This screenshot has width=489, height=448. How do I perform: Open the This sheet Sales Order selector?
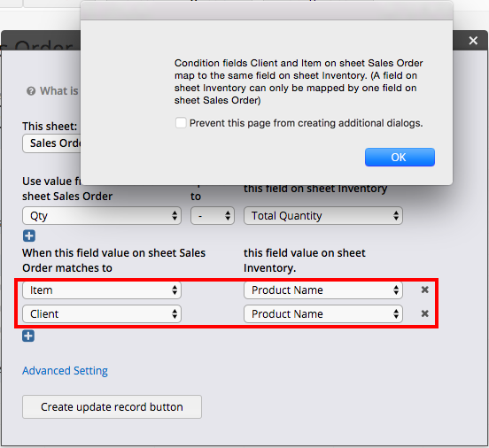click(x=51, y=143)
